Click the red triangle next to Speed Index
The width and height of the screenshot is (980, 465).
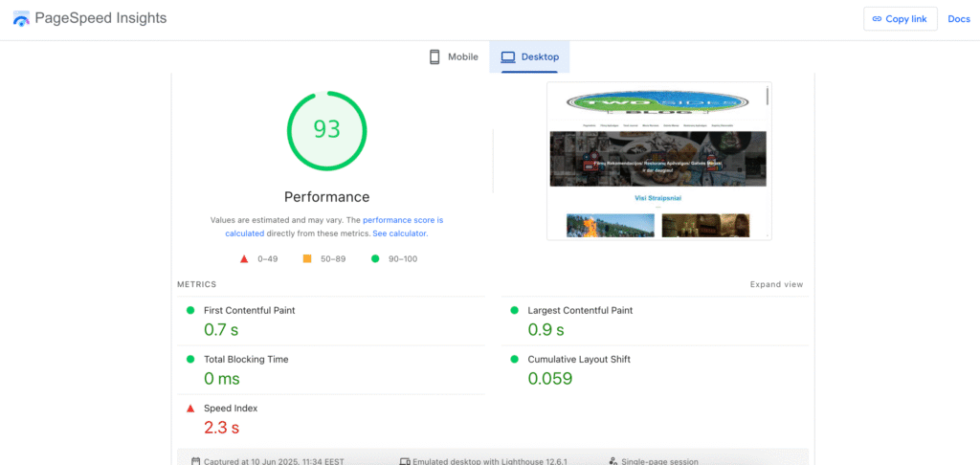(x=190, y=409)
